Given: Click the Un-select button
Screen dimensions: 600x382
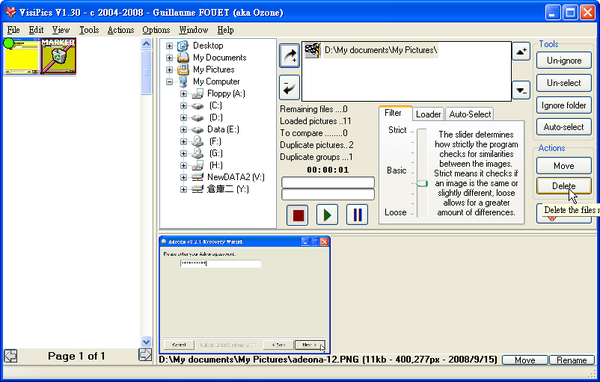Looking at the screenshot, I should pos(564,83).
